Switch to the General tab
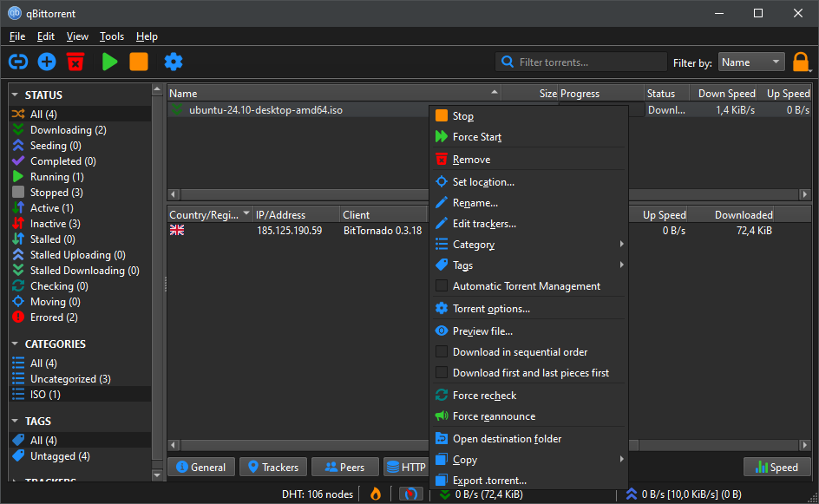 [201, 467]
